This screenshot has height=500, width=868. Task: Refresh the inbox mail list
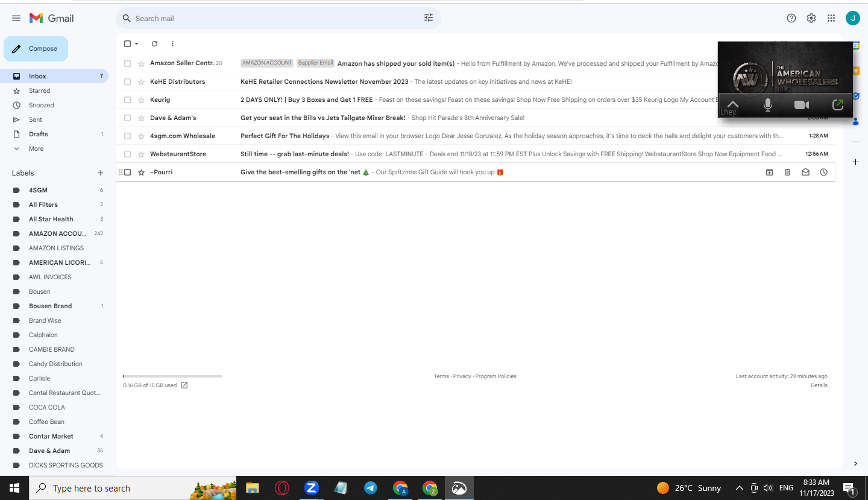point(154,43)
